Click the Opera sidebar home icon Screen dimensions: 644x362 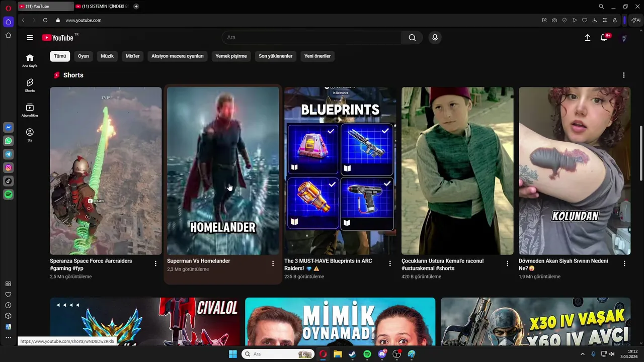8,22
